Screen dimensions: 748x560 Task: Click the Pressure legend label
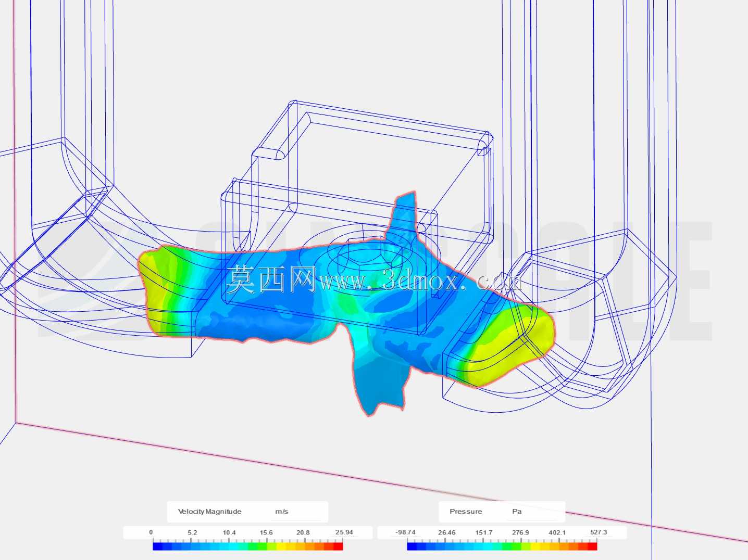pos(466,512)
